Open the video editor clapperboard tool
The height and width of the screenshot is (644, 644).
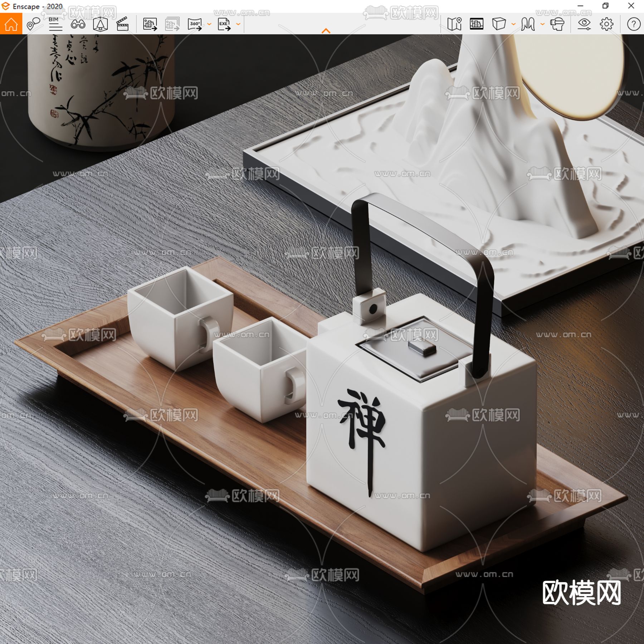point(123,24)
